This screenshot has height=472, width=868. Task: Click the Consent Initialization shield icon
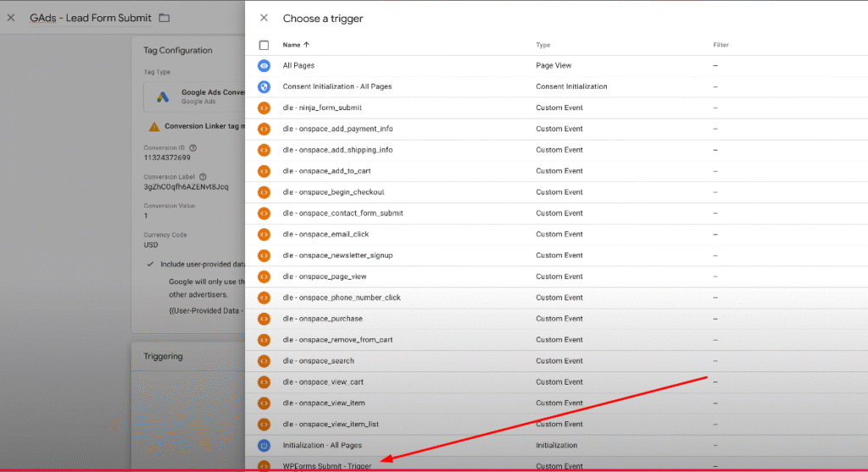click(x=264, y=86)
